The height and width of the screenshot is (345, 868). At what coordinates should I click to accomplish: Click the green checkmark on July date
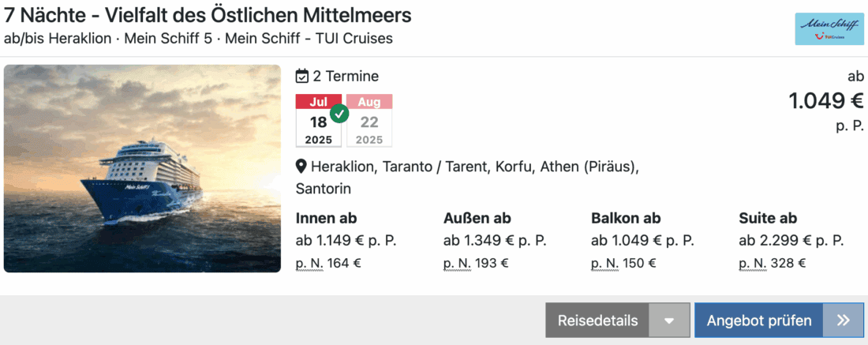(x=339, y=113)
